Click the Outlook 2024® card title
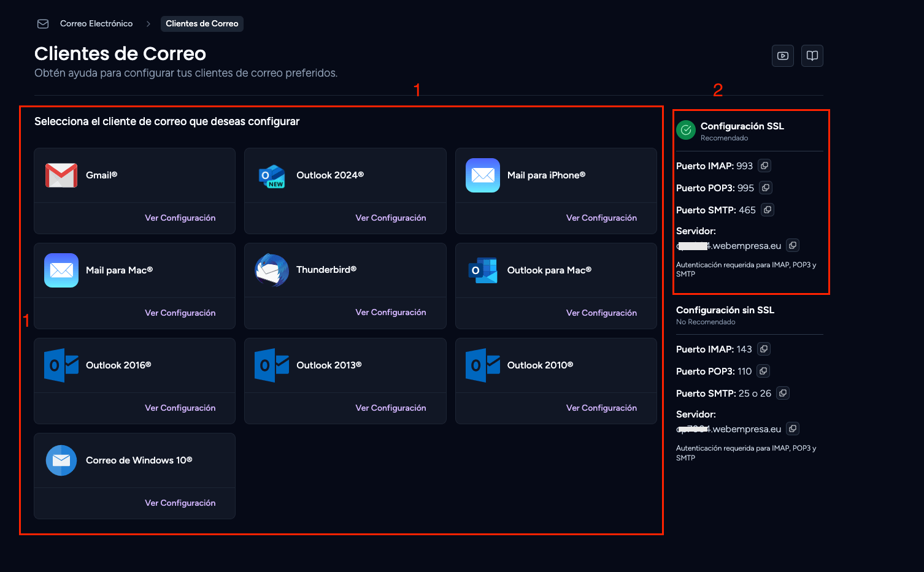Screen dimensions: 924x572 pos(330,175)
